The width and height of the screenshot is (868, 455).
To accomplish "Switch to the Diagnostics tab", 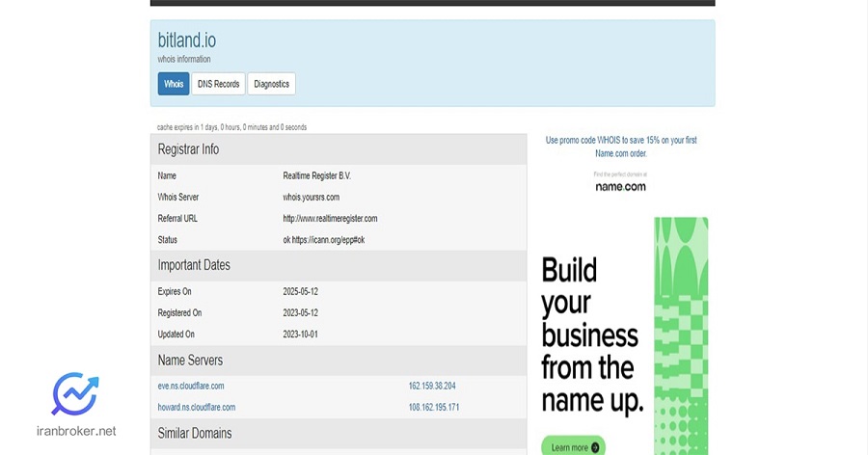I will 271,84.
